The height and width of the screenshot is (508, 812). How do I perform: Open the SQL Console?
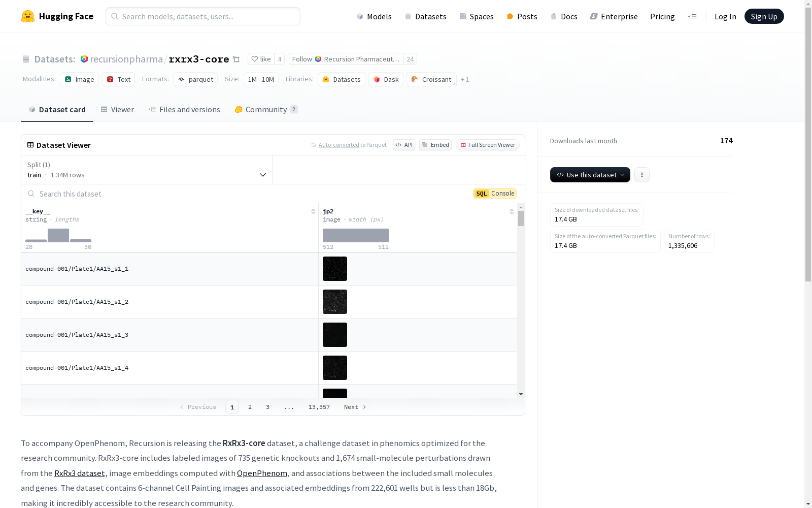point(495,194)
